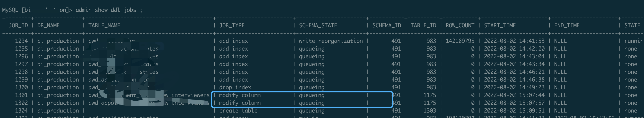Click the 'drop index' row's start time 14:49:23
The width and height of the screenshot is (644, 118).
(x=514, y=87)
